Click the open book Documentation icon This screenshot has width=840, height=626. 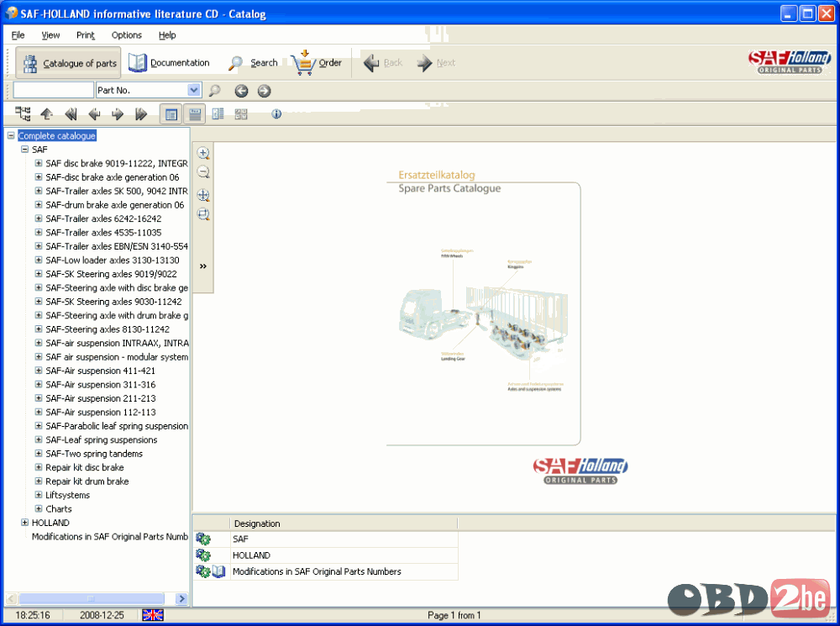[x=138, y=63]
